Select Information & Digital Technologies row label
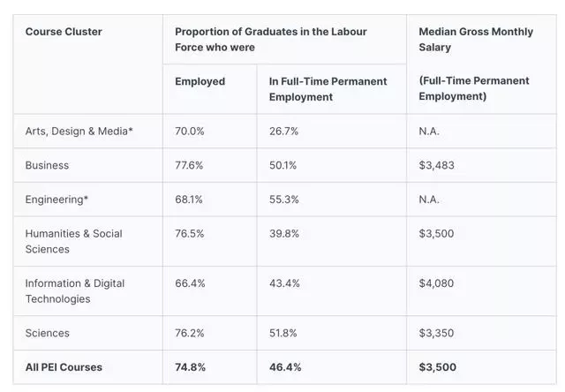The height and width of the screenshot is (392, 565). click(74, 291)
